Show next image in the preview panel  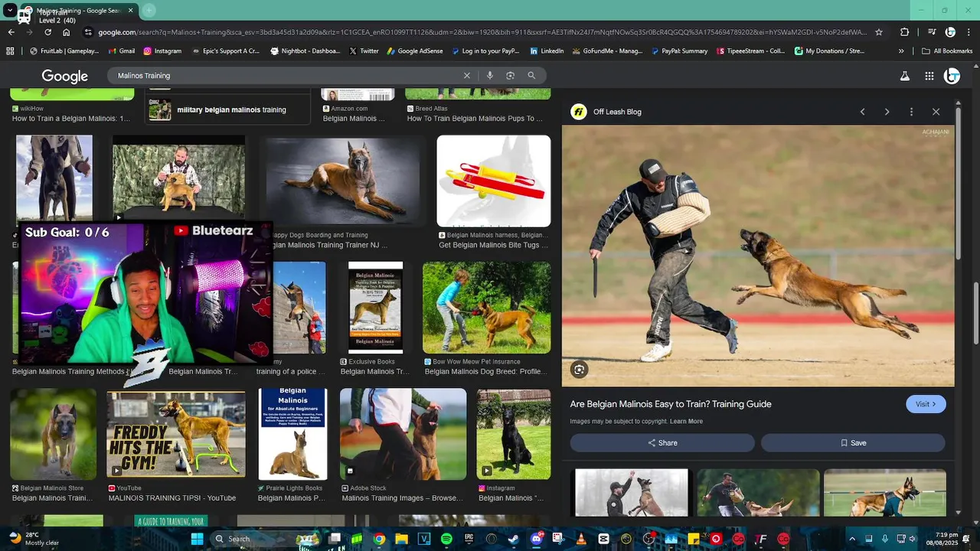pos(887,112)
